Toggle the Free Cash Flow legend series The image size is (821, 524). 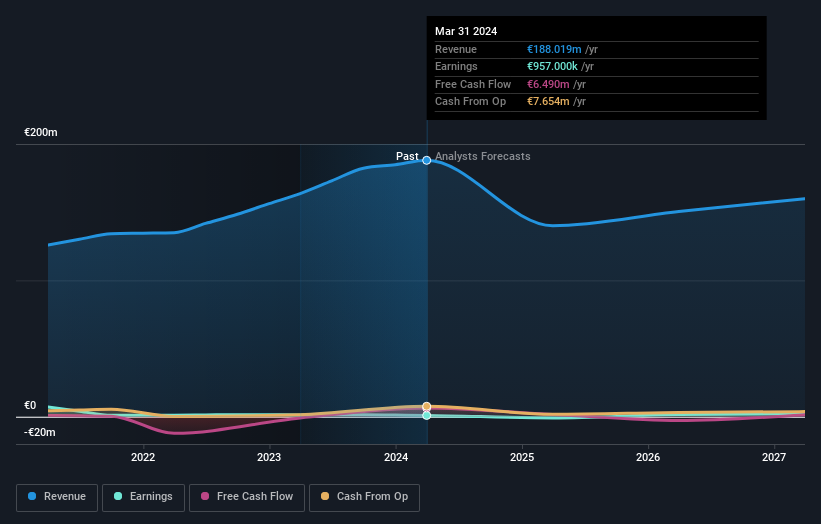pyautogui.click(x=247, y=497)
